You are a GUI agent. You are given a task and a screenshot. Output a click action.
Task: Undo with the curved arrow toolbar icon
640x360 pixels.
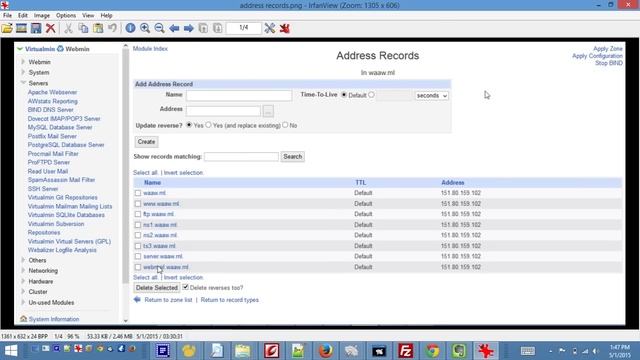tap(112, 28)
